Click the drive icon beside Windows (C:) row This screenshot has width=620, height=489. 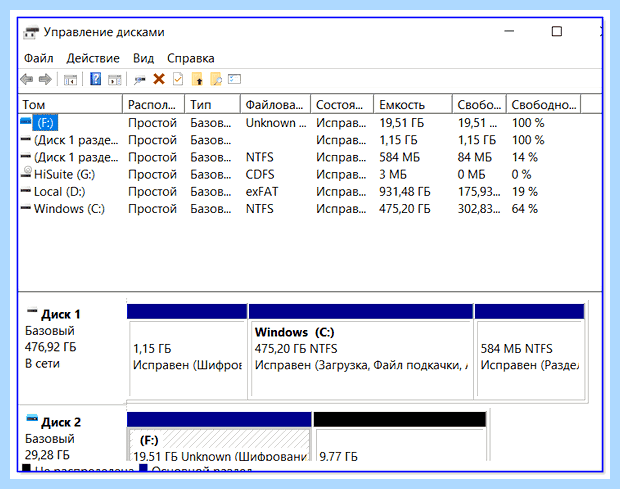pos(26,207)
